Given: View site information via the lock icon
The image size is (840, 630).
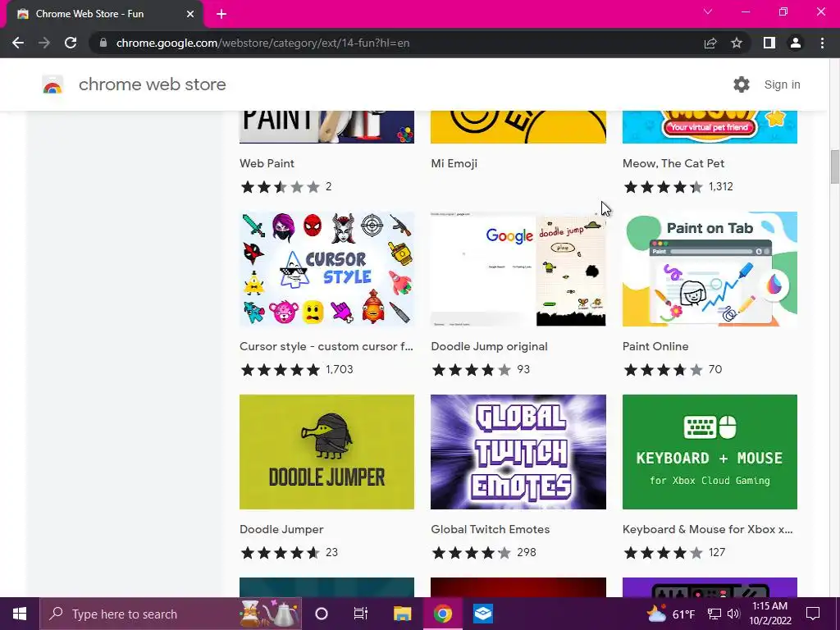Looking at the screenshot, I should coord(103,43).
